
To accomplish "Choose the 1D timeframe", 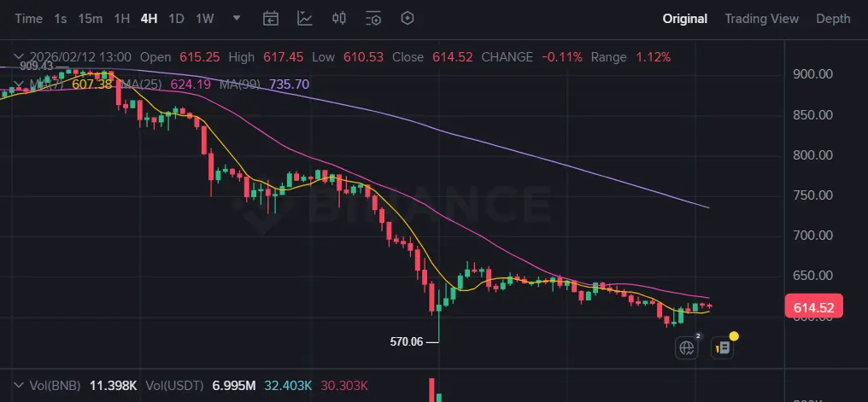I will 176,19.
